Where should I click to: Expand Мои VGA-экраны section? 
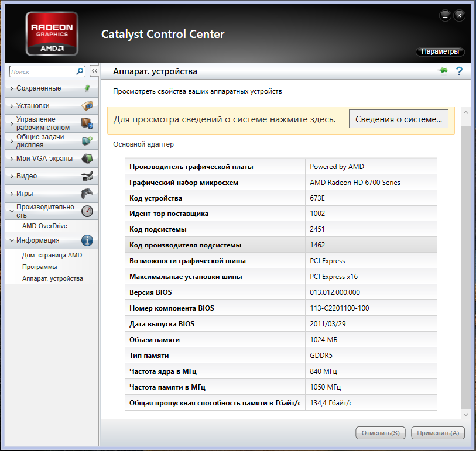[12, 159]
